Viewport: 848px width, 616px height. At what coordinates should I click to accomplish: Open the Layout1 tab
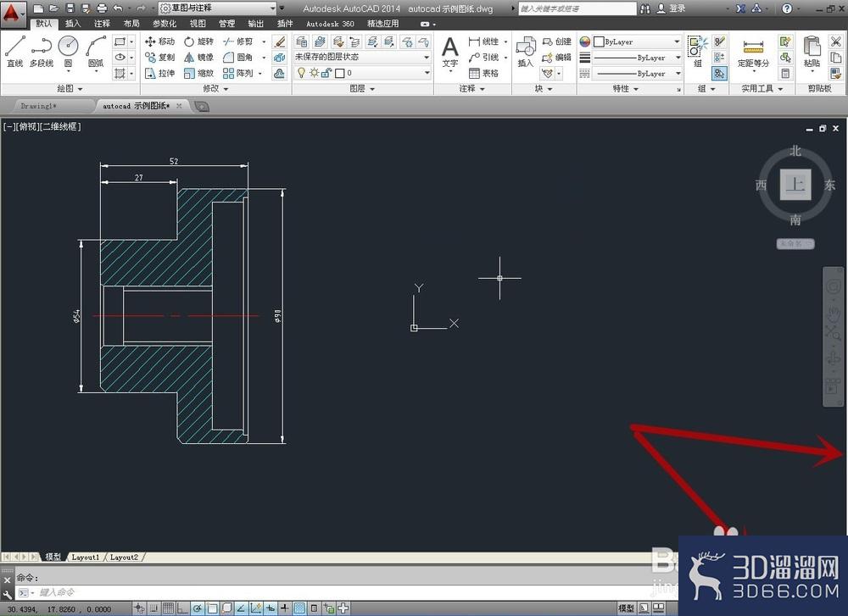(86, 557)
